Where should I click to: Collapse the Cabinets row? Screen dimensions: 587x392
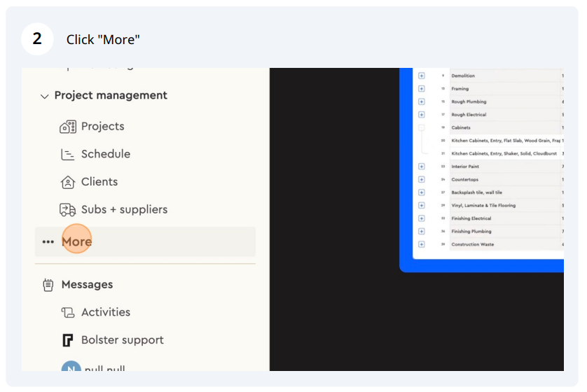pos(422,127)
